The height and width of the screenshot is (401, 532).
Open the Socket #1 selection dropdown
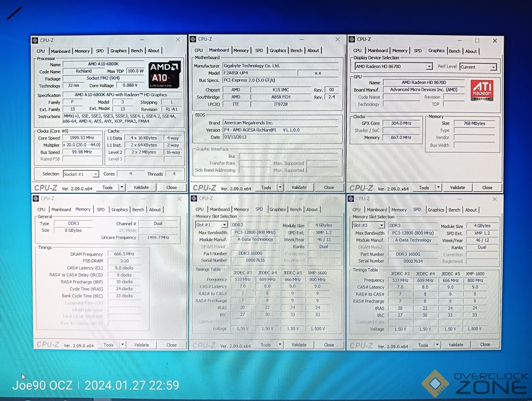point(95,174)
